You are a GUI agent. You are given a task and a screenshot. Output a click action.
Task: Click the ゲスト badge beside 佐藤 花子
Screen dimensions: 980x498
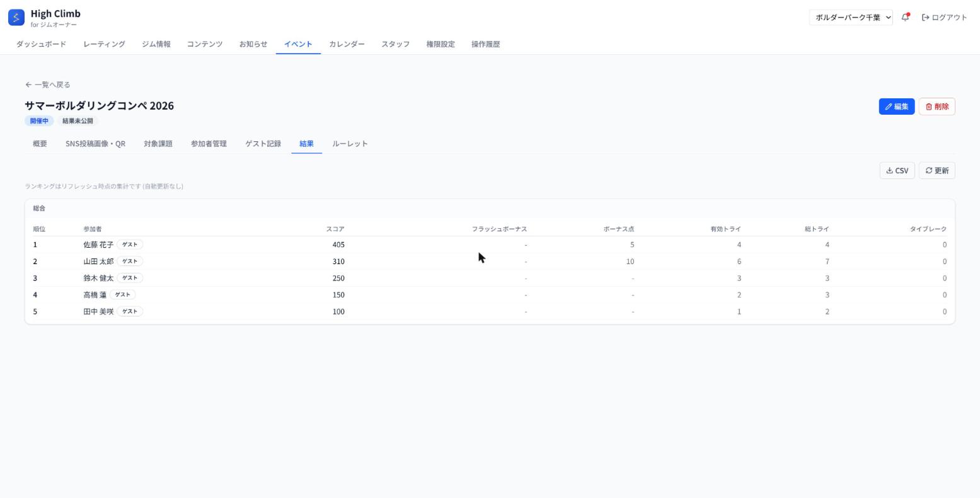pos(130,245)
